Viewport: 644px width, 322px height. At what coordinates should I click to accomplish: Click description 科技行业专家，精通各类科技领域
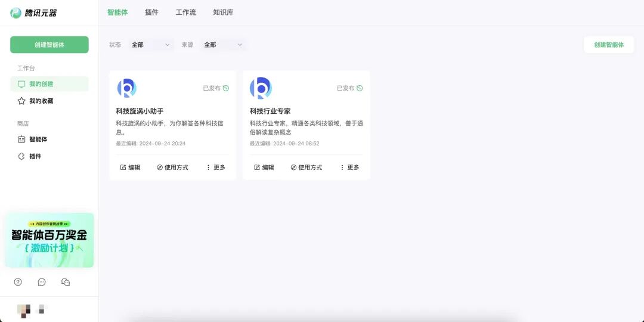[x=306, y=128]
